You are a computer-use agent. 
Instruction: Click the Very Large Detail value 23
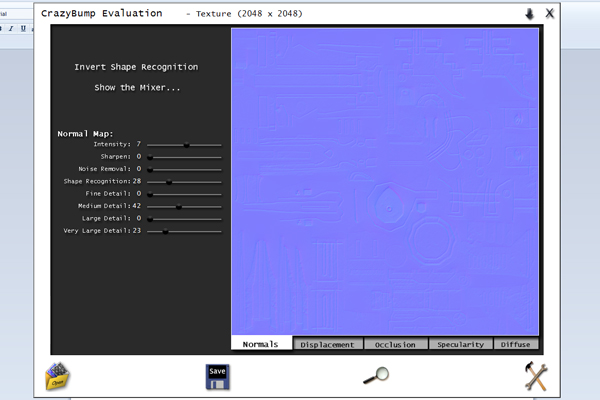point(137,230)
